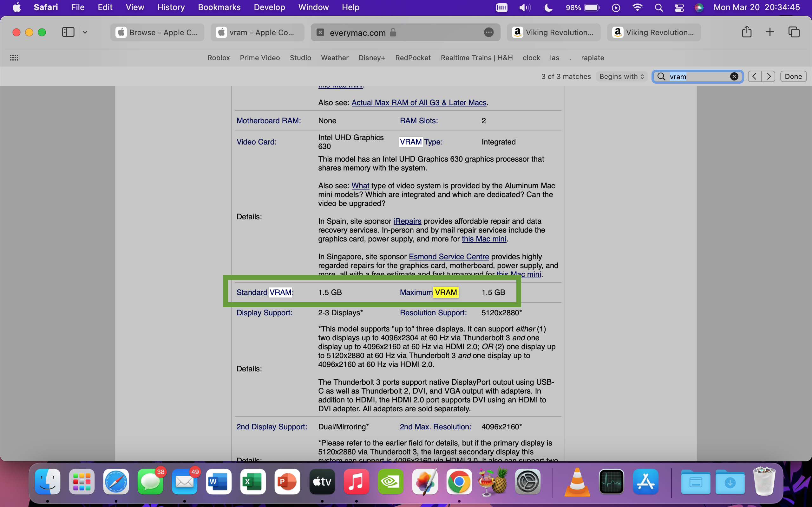Open the find options magnifier dropdown

tap(661, 76)
